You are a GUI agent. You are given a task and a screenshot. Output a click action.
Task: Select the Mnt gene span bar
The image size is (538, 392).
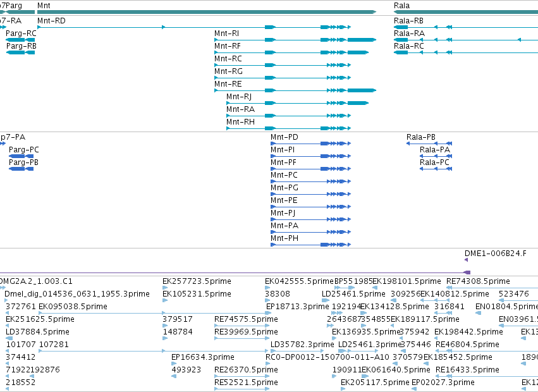point(207,12)
